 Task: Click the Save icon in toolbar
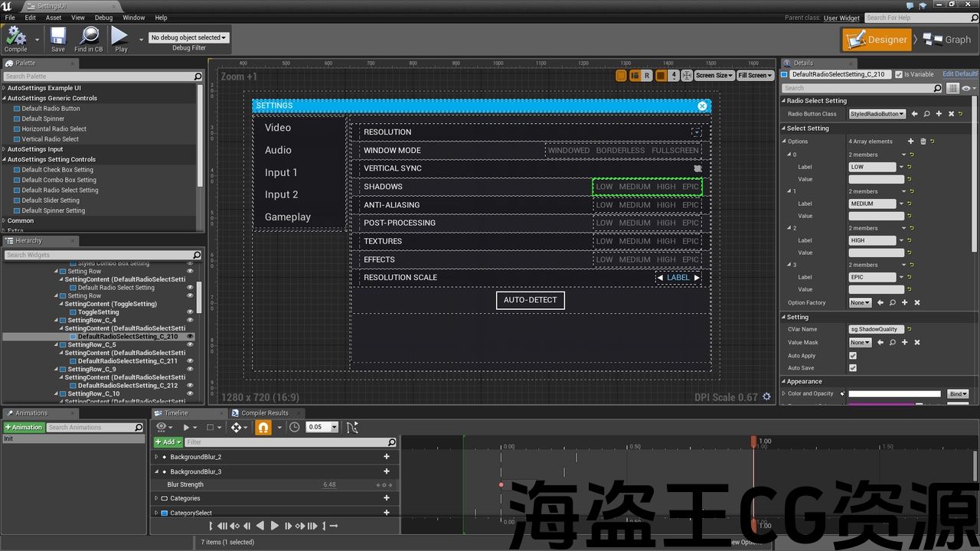click(58, 36)
